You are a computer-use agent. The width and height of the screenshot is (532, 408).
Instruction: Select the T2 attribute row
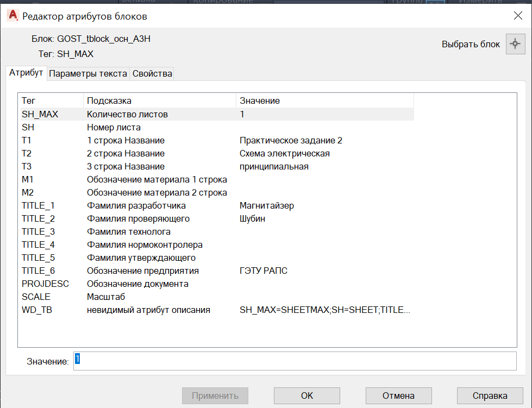point(217,154)
